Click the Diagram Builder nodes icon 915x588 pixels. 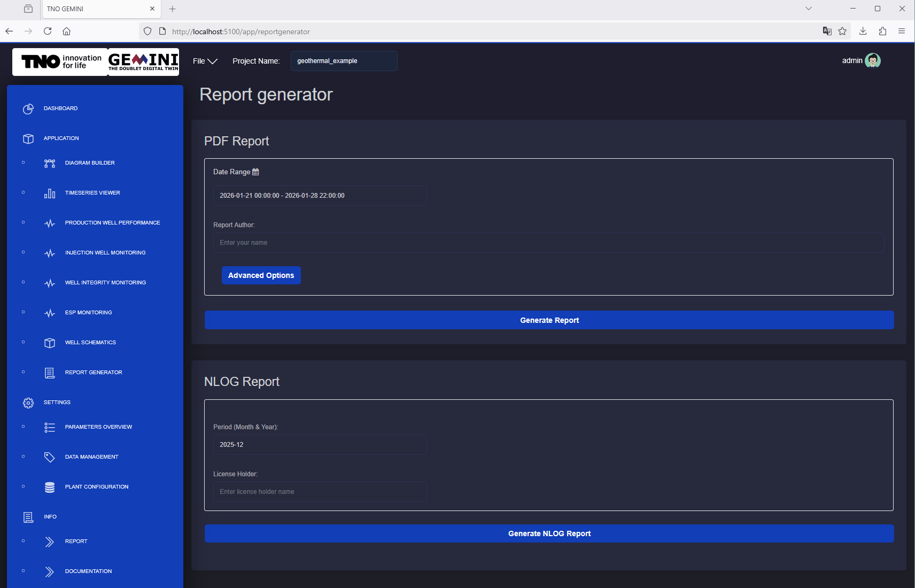click(50, 164)
